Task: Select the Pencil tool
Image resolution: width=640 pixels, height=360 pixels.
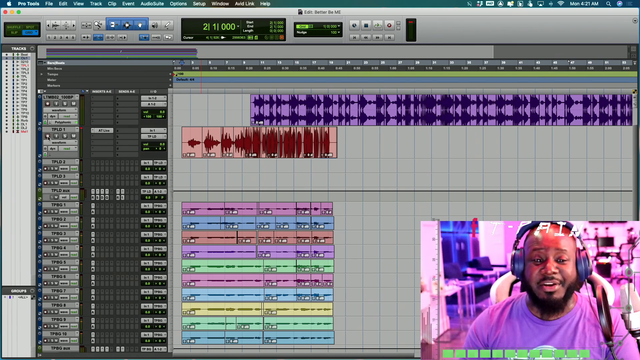Action: tap(167, 25)
